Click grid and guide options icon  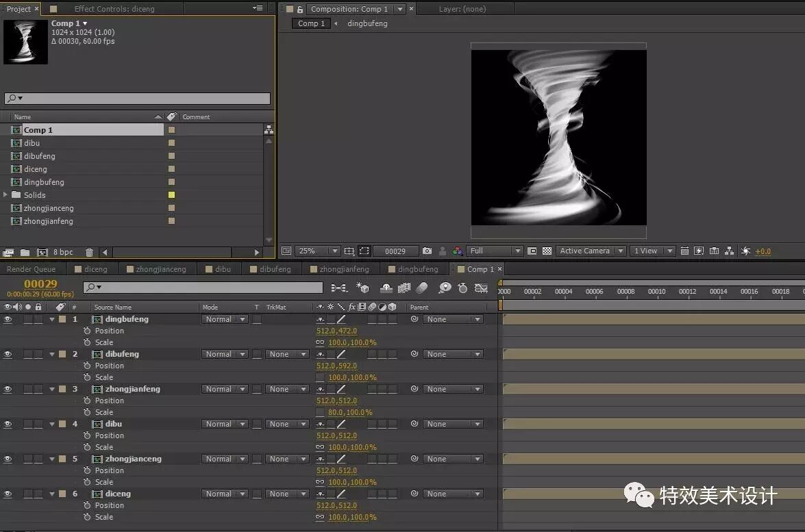(x=349, y=251)
